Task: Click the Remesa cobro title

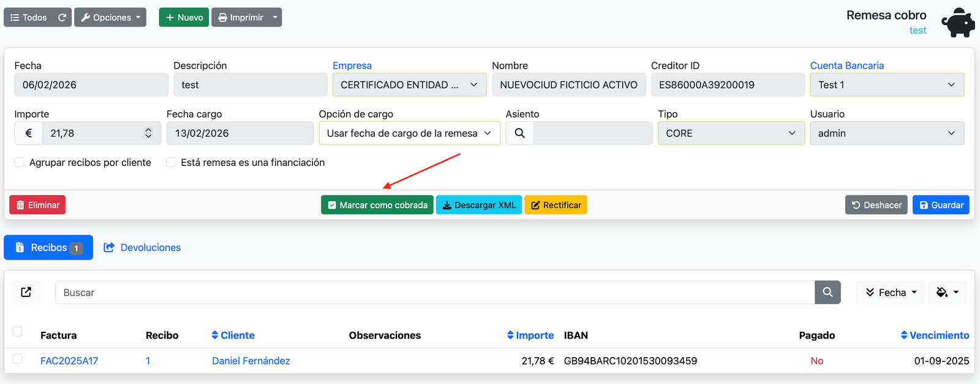Action: pyautogui.click(x=886, y=15)
